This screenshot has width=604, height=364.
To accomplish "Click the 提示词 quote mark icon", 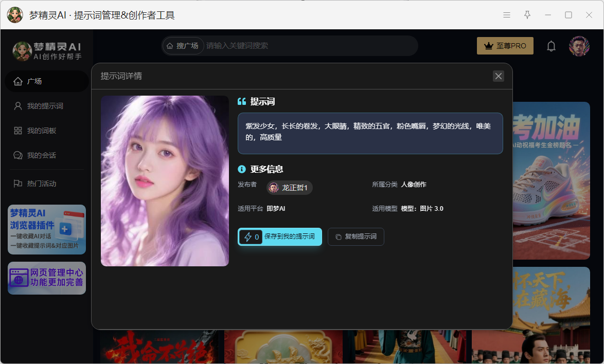I will (x=241, y=102).
